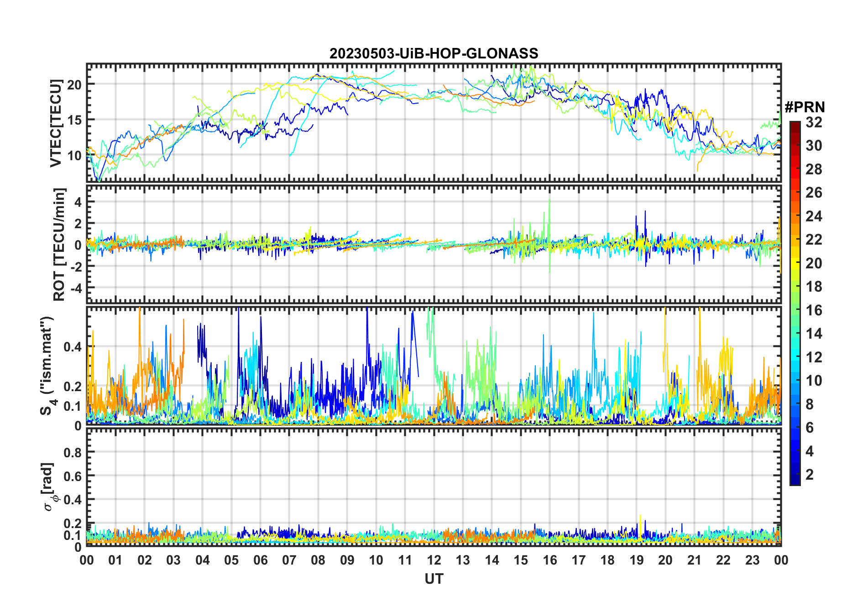This screenshot has width=868, height=607.
Task: Click the 15 tick on the VTEC axis
Action: pos(74,120)
